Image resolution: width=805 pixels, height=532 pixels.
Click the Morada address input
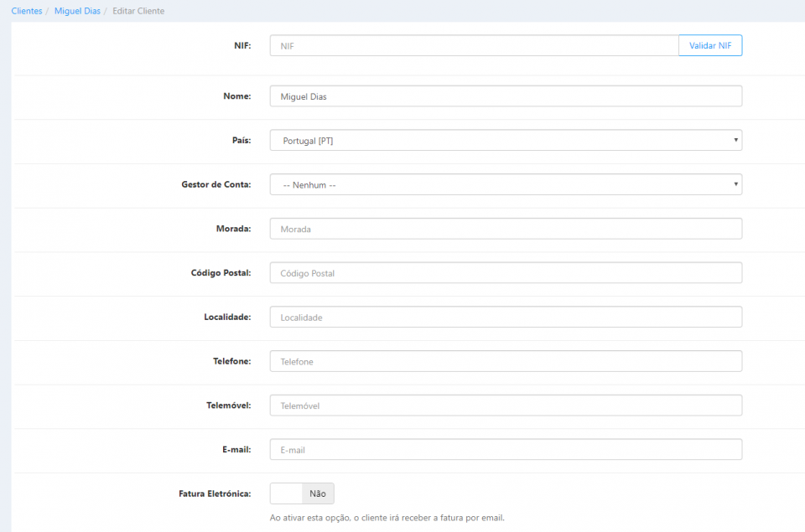tap(504, 228)
